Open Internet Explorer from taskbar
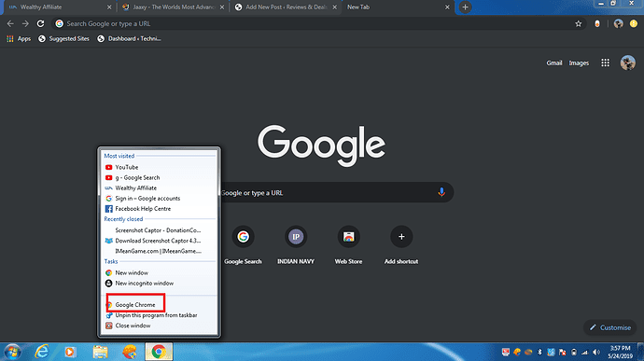The width and height of the screenshot is (644, 361). [42, 352]
